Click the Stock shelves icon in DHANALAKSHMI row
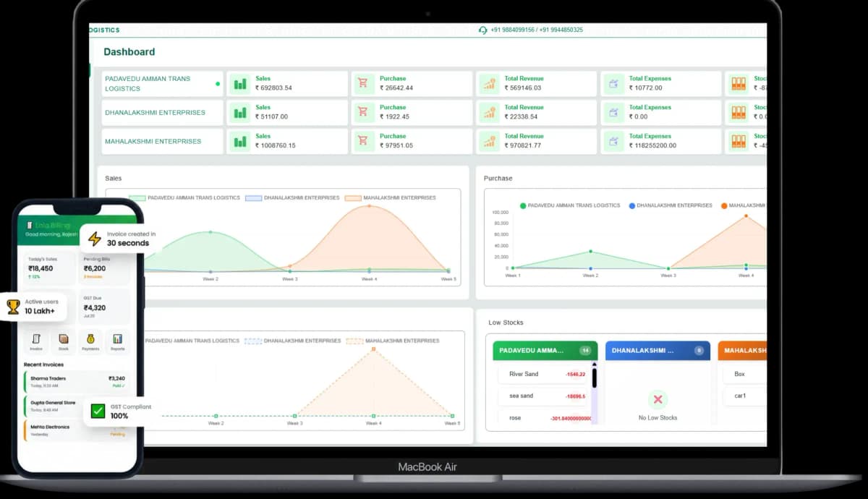868x499 pixels. (x=738, y=113)
